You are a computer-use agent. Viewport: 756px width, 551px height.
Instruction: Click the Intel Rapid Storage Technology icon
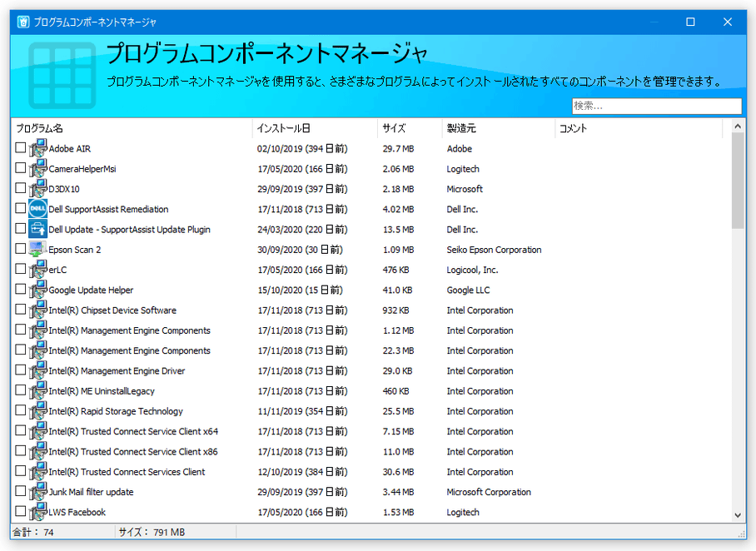(x=37, y=411)
